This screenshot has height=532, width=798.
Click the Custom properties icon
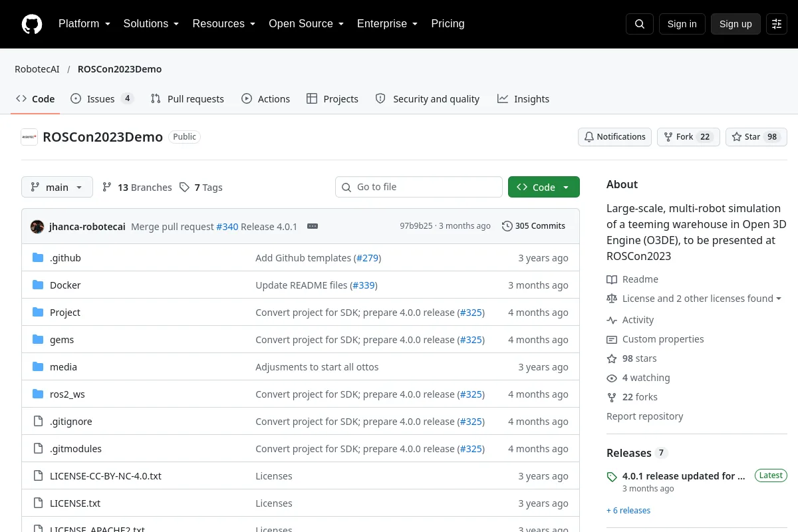(x=612, y=339)
